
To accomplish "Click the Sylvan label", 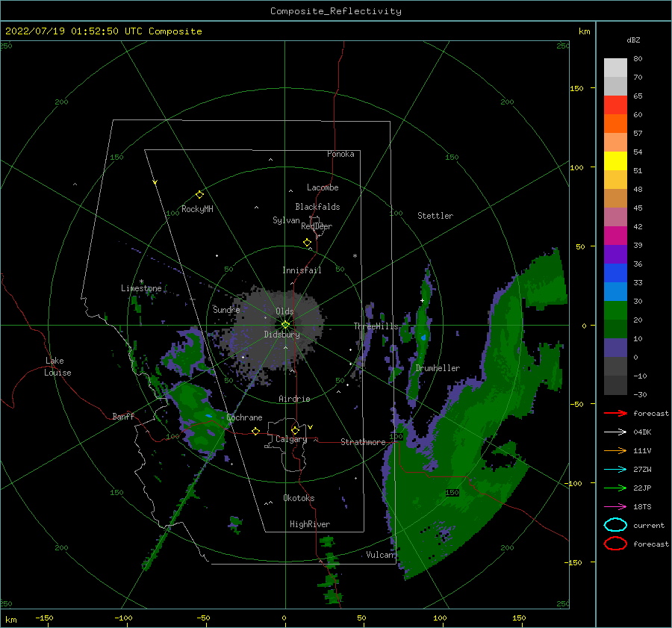I will click(286, 220).
